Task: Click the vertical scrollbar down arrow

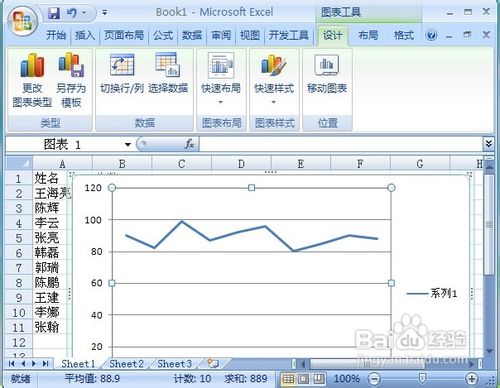Action: coord(489,351)
